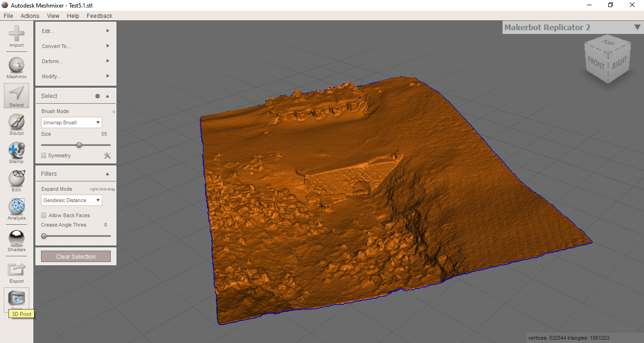Image resolution: width=644 pixels, height=343 pixels.
Task: Restore down the Meshmixer window
Action: [611, 5]
